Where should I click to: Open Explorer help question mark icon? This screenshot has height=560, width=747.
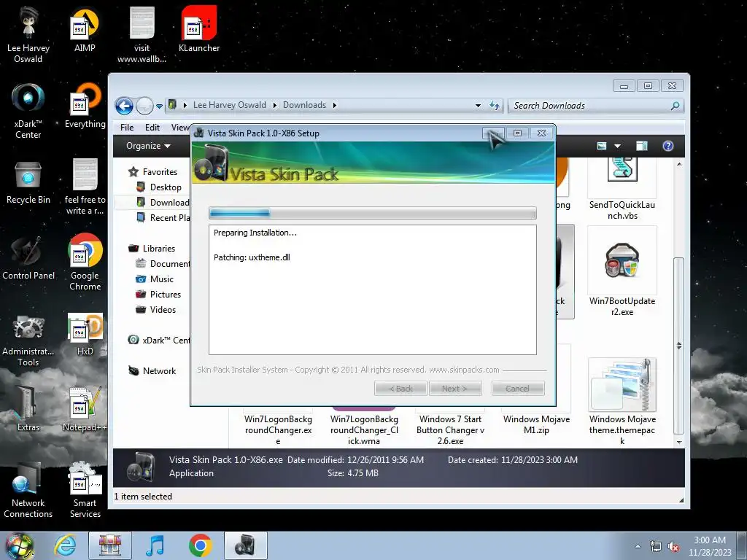click(x=668, y=146)
